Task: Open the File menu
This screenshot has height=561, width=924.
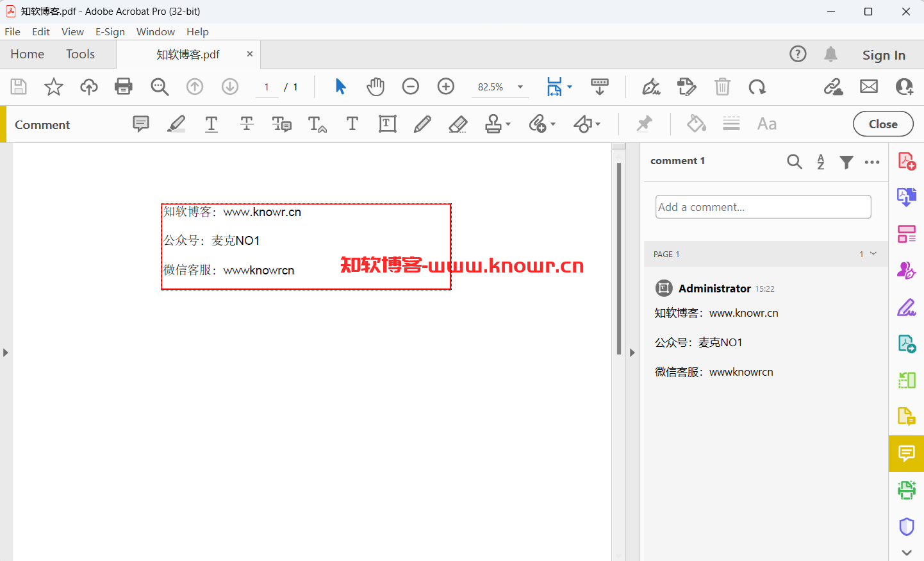Action: [12, 31]
